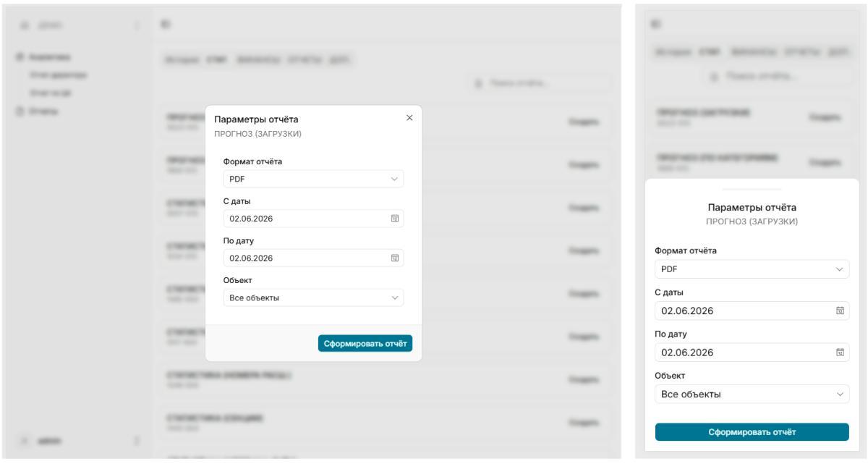Open calendar icon for С даты in bottom sheet
Image resolution: width=868 pixels, height=464 pixels.
(840, 311)
